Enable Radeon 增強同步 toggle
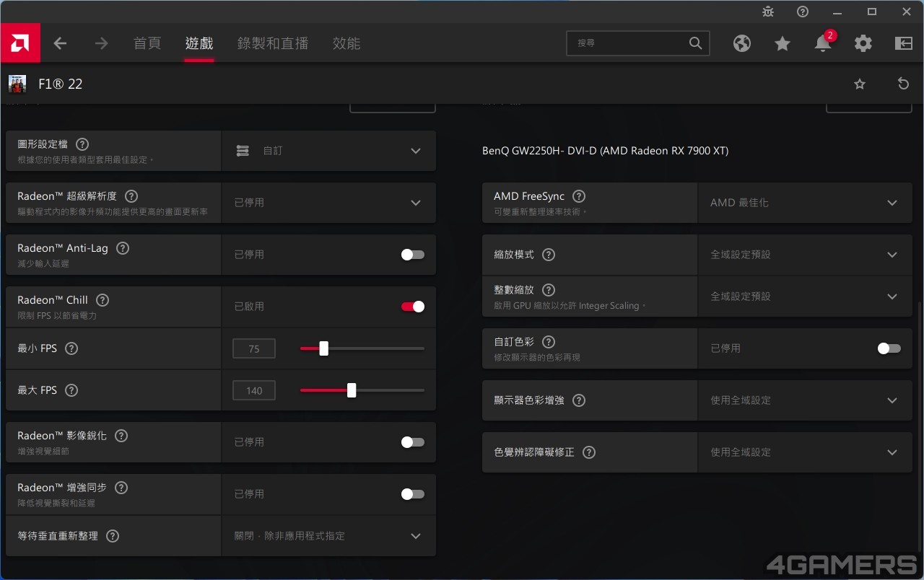The height and width of the screenshot is (580, 924). pos(413,494)
